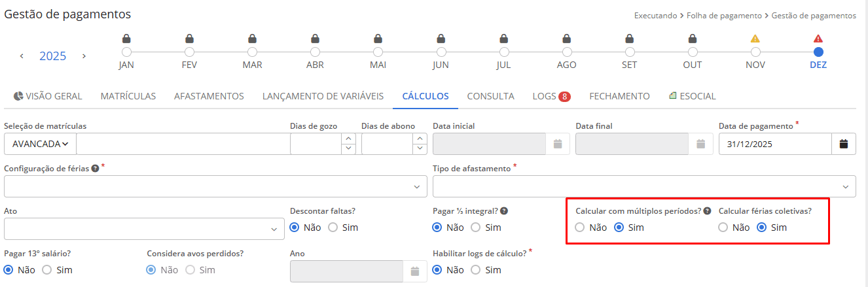Viewport: 868px width, 287px height.
Task: Click the lock icon above JUL
Action: coord(503,38)
